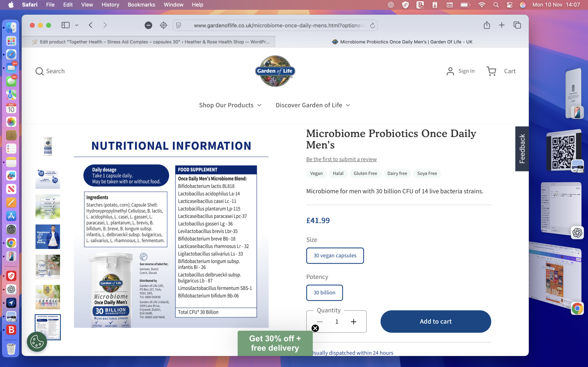
Task: Open the sidebar tab group chevron
Action: [77, 25]
